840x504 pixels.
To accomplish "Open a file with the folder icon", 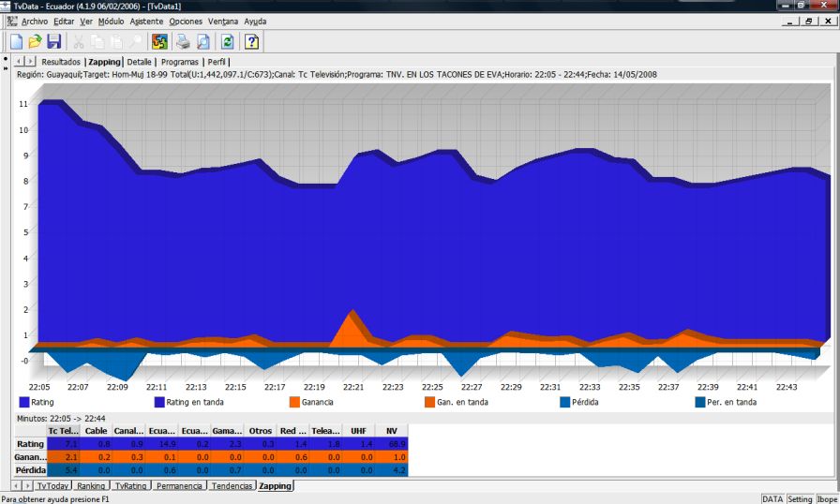I will [35, 42].
